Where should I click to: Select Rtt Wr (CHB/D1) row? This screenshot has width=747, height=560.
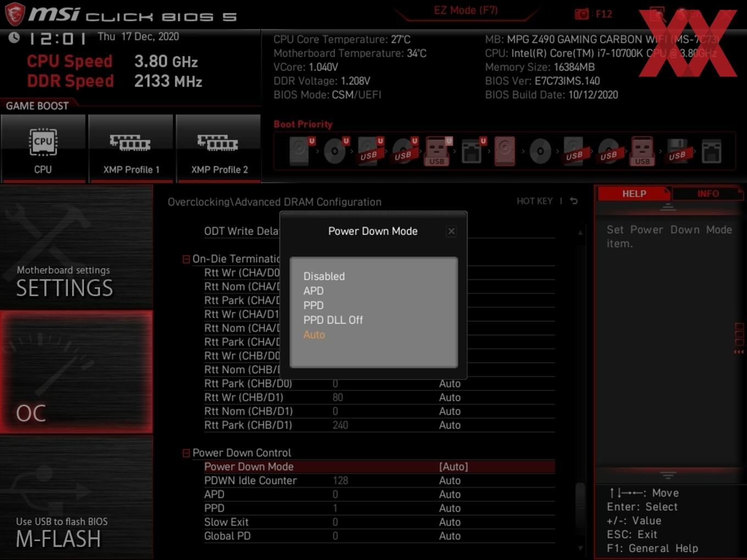[379, 397]
